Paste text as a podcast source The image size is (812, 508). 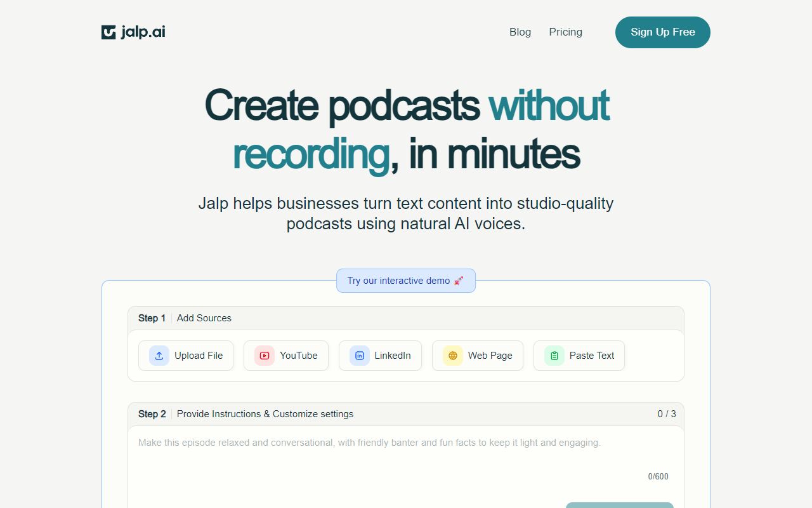click(x=579, y=356)
